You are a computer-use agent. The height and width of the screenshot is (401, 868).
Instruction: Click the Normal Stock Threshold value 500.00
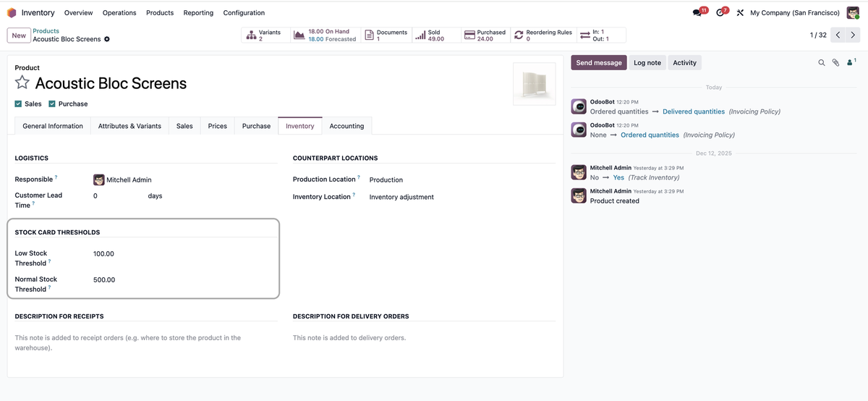pyautogui.click(x=104, y=280)
